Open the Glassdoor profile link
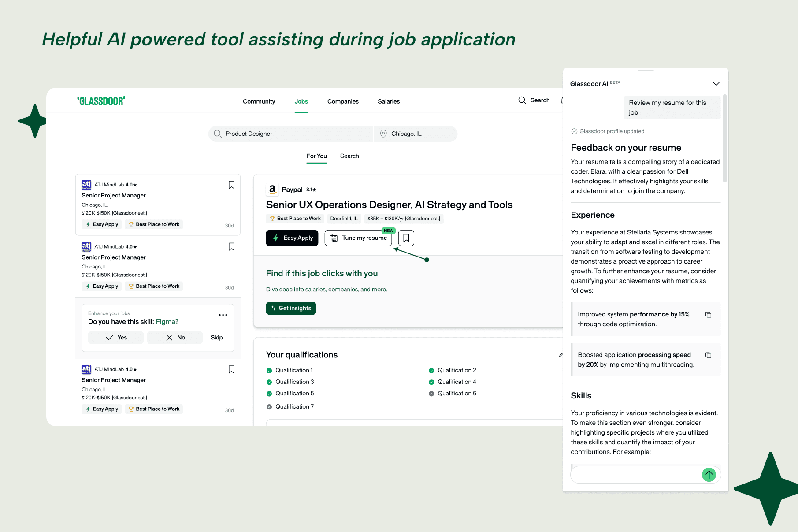The height and width of the screenshot is (532, 798). coord(601,131)
